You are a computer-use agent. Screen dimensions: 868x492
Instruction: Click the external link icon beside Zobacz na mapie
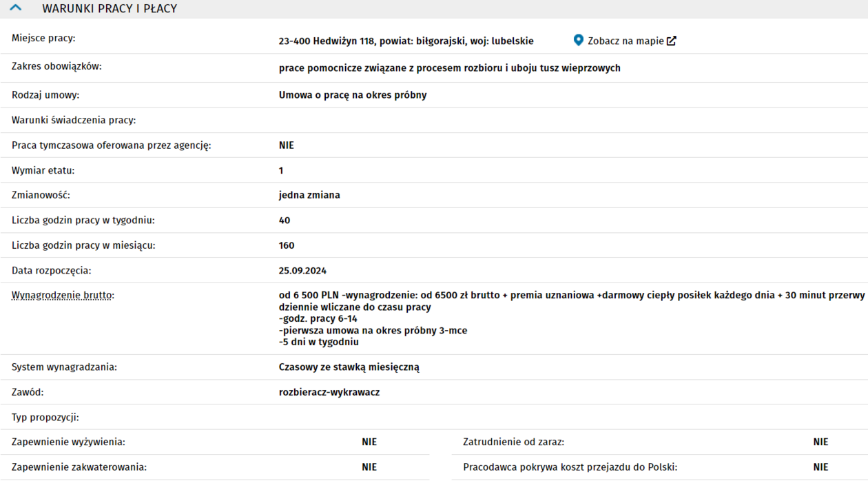click(x=672, y=41)
